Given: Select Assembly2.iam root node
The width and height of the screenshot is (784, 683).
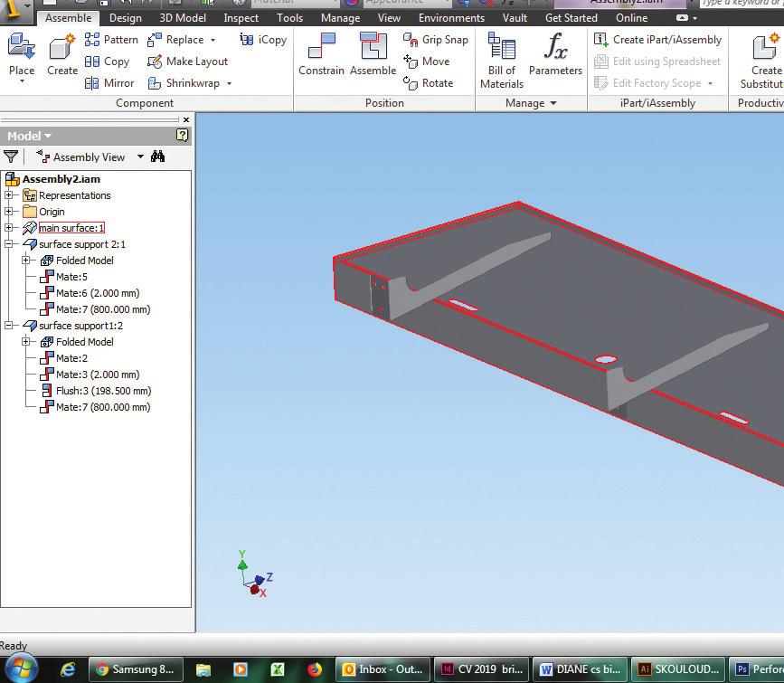Looking at the screenshot, I should pyautogui.click(x=61, y=179).
